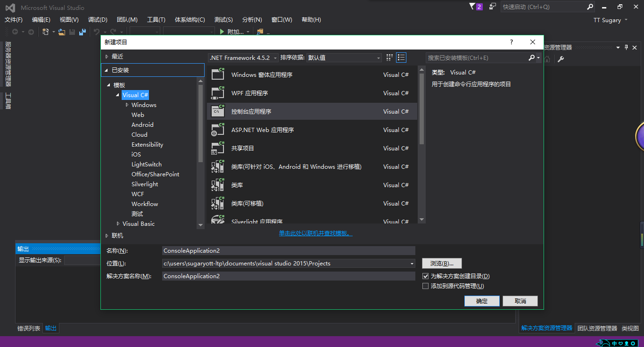Image resolution: width=644 pixels, height=347 pixels.
Task: Open the 编辑(E) menu
Action: click(x=41, y=19)
